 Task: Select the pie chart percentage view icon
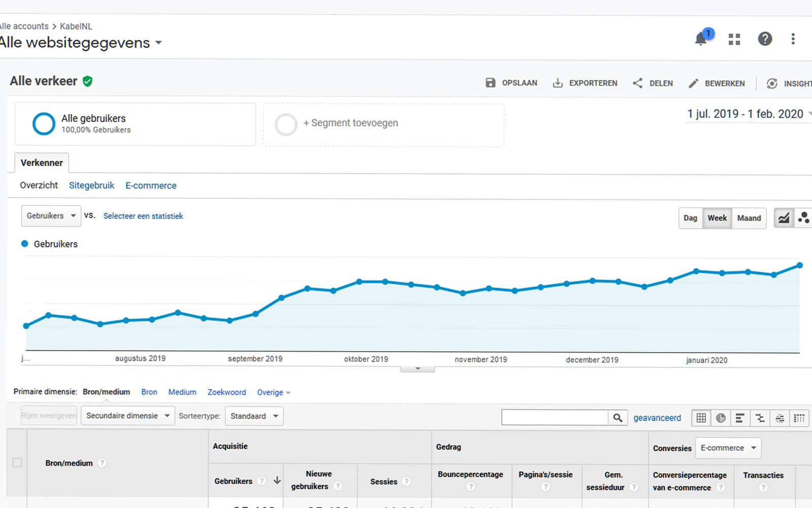(721, 418)
